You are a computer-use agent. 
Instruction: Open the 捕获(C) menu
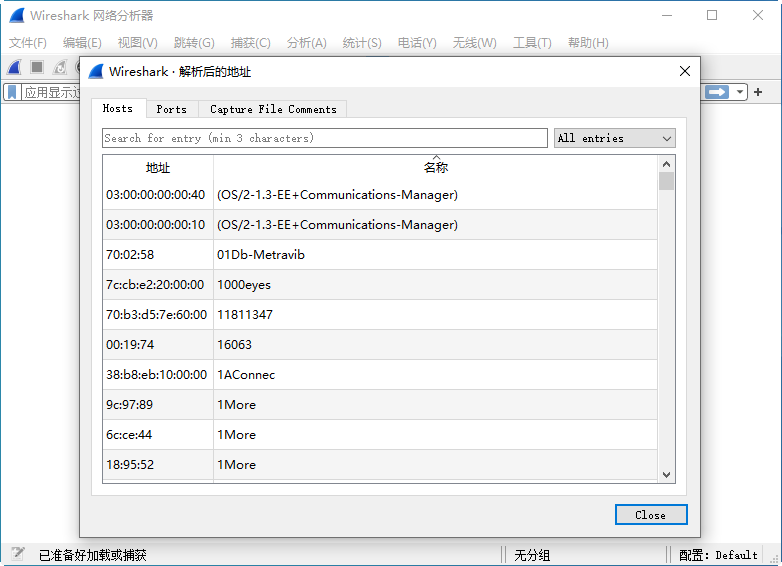250,43
